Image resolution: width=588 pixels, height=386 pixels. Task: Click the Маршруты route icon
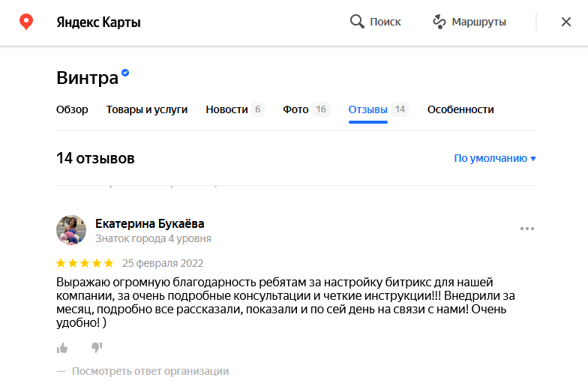(x=439, y=22)
